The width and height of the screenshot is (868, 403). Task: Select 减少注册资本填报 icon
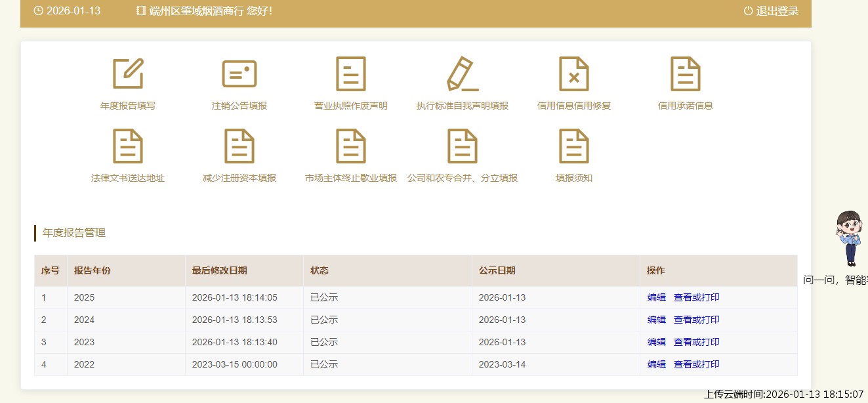(239, 146)
